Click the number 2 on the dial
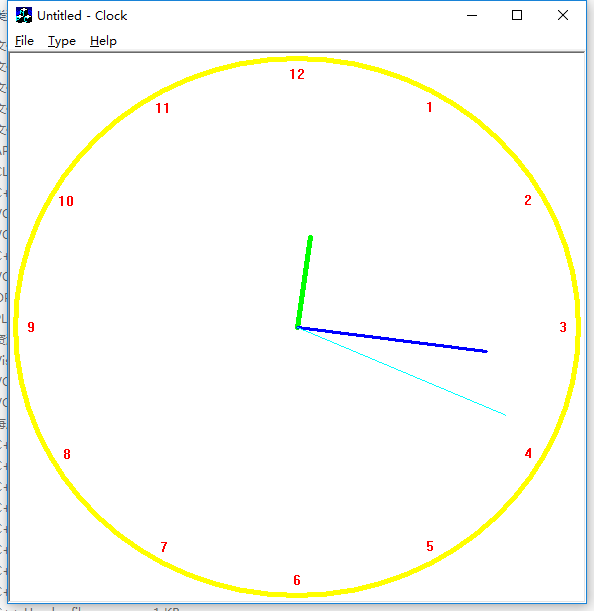Screen dimensions: 594x611 528,200
